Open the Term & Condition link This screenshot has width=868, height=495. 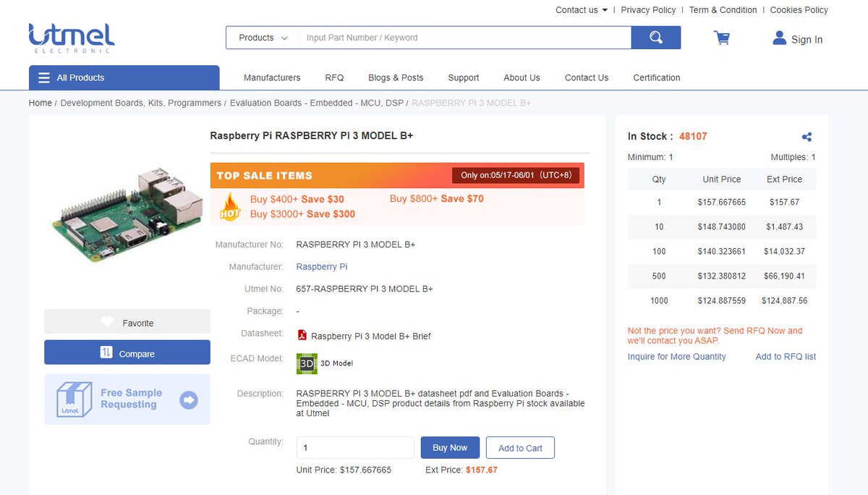point(723,10)
